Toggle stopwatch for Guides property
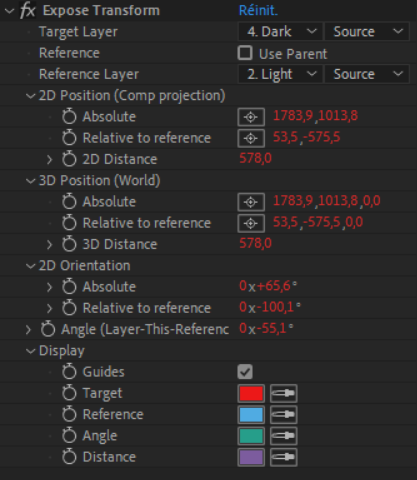The height and width of the screenshot is (480, 417). [69, 372]
